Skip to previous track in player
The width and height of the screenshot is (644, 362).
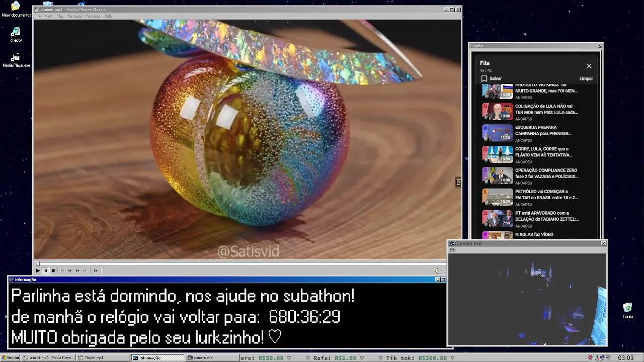62,270
